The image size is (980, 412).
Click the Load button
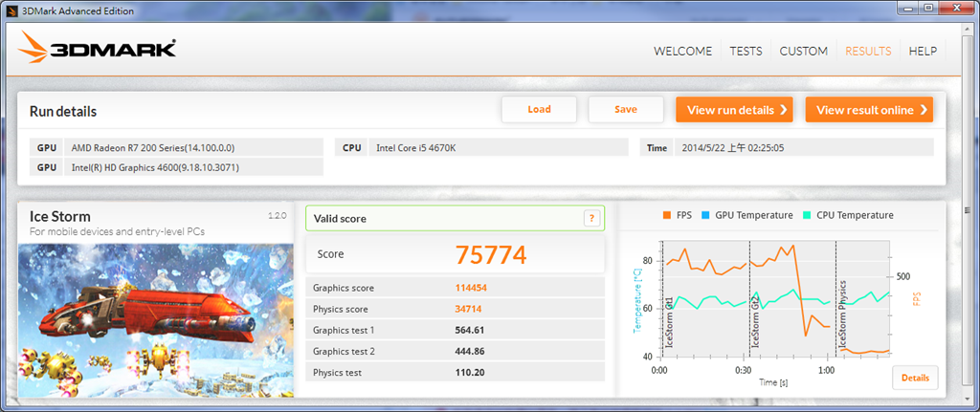pos(539,109)
